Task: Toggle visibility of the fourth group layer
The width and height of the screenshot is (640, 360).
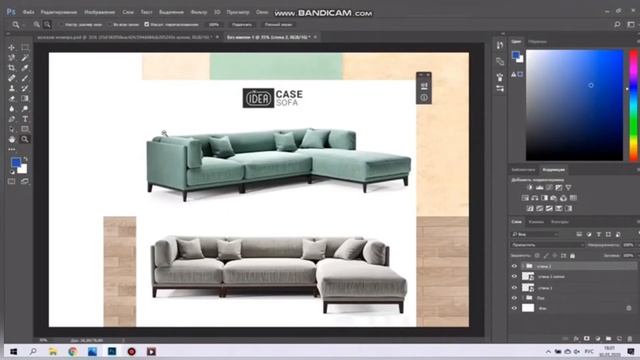Action: coord(514,298)
